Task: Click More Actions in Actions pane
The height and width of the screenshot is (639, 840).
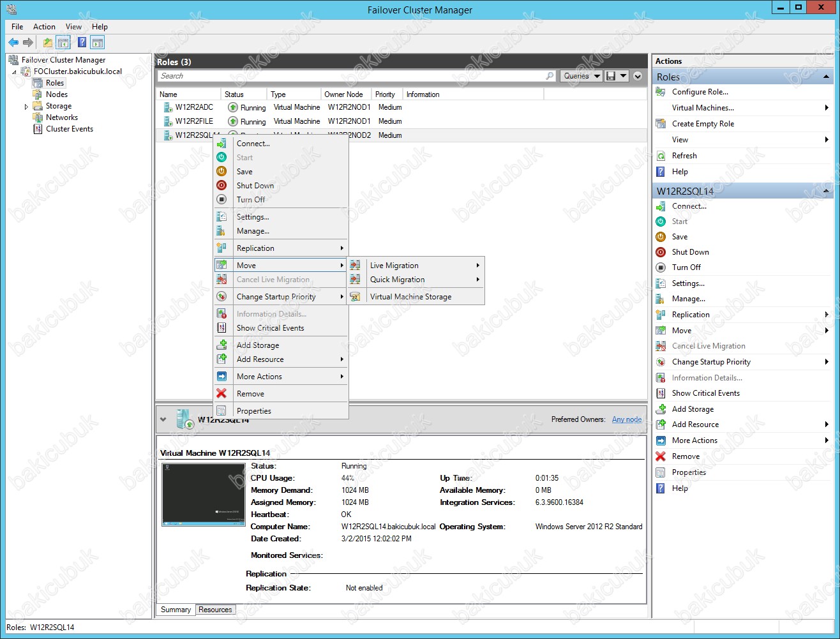Action: 694,440
